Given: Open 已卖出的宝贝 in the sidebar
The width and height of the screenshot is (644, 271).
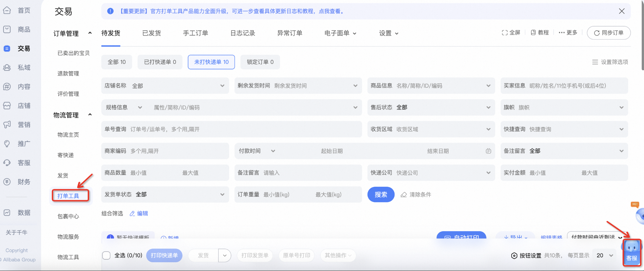Looking at the screenshot, I should 73,53.
